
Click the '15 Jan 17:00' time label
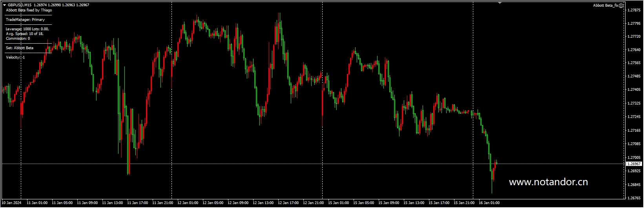[439, 203]
